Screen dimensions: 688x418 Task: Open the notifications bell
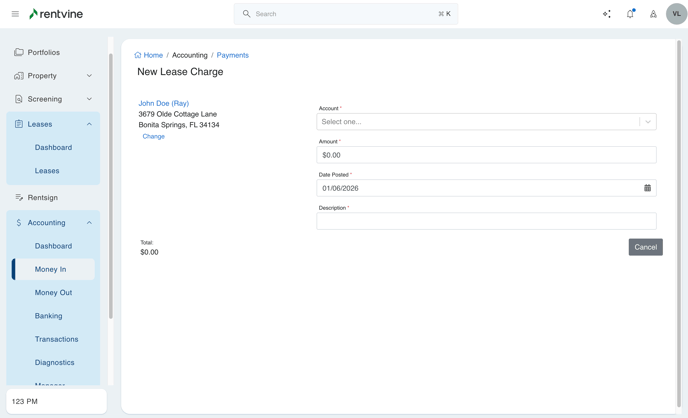(630, 14)
